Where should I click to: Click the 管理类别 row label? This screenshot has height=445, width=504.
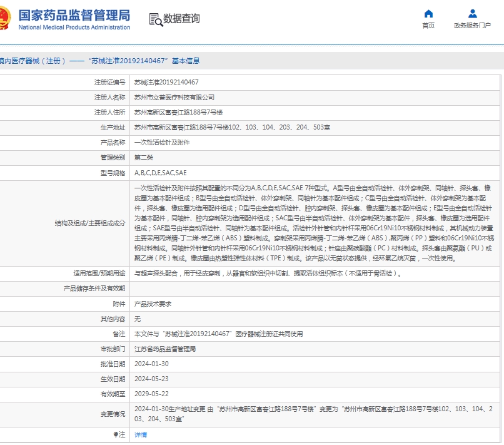click(x=113, y=158)
